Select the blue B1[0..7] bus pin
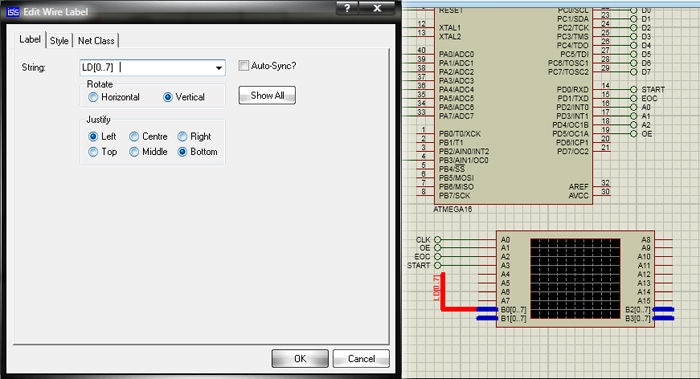 [487, 318]
